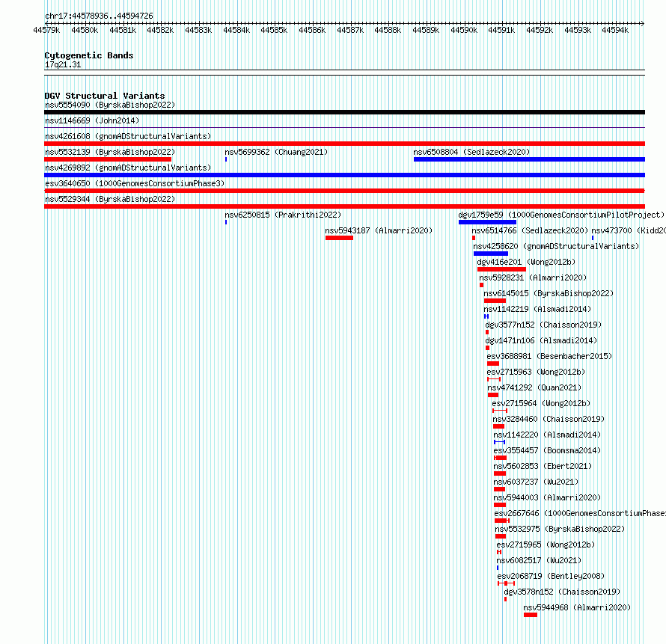Open dgv3578n152 (Chaisson2019) label
This screenshot has width=666, height=644.
point(562,592)
